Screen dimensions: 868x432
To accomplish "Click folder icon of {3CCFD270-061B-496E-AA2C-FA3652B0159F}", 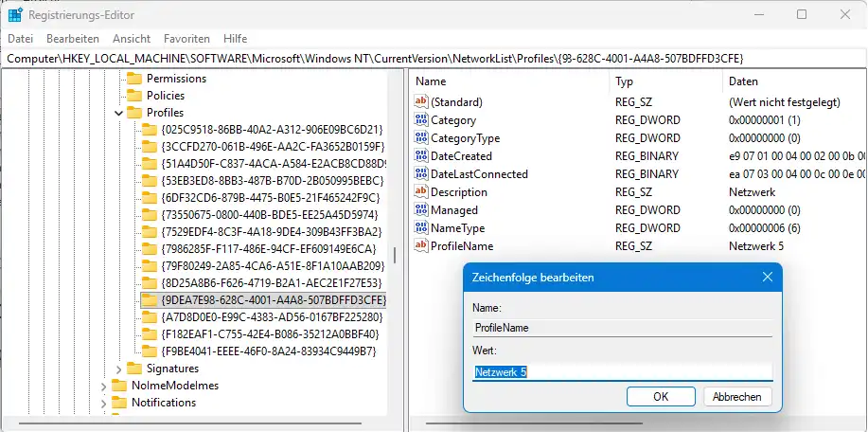I will 150,147.
